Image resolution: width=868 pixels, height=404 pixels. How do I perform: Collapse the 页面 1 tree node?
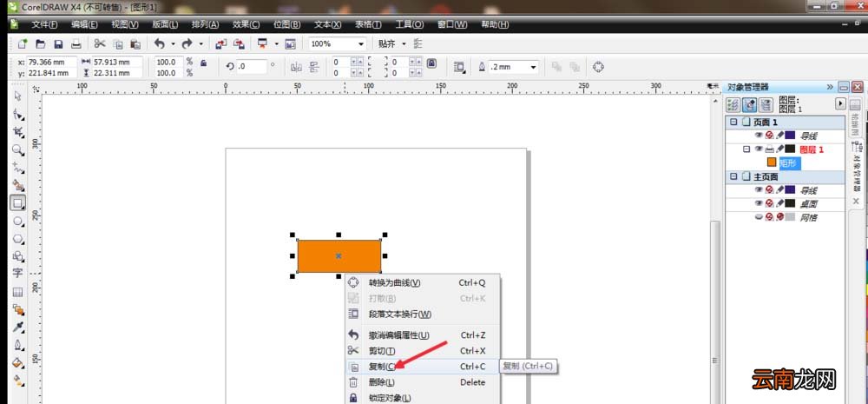tap(733, 122)
